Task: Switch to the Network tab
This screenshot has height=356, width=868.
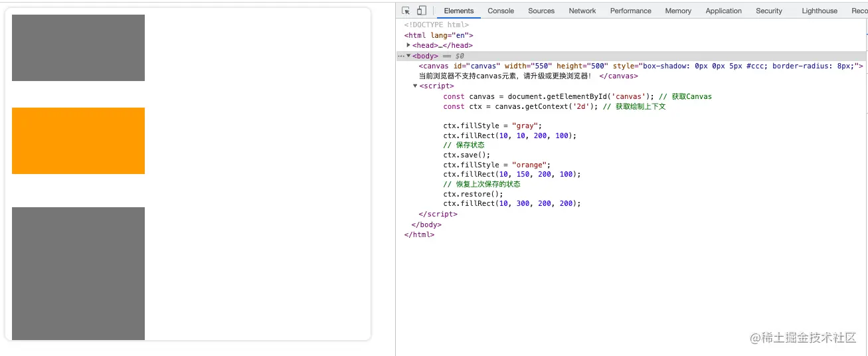Action: click(582, 11)
